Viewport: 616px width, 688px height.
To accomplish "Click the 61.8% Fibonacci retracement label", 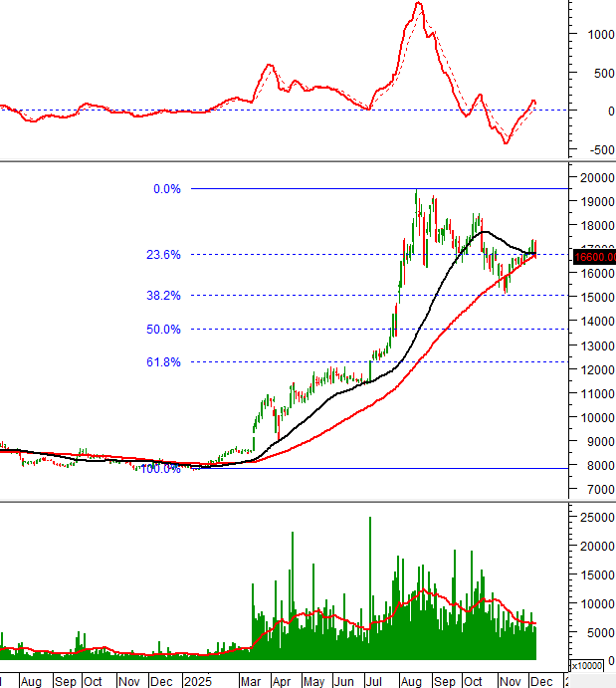I will 163,362.
